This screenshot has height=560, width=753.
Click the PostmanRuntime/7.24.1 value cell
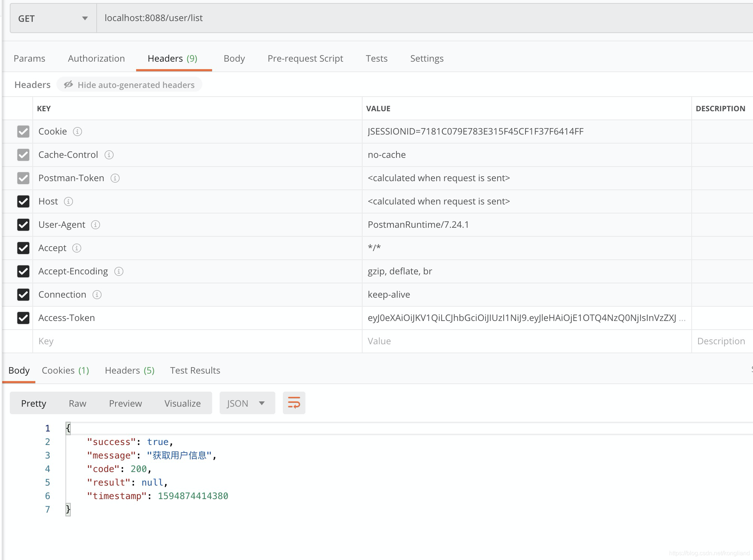tap(527, 225)
